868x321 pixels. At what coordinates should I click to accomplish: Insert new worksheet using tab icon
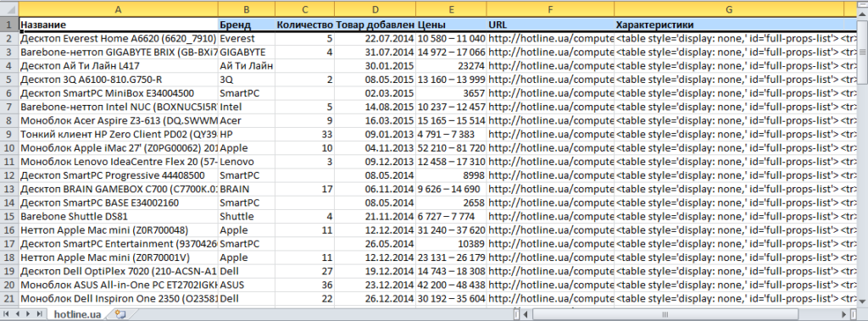pos(120,314)
